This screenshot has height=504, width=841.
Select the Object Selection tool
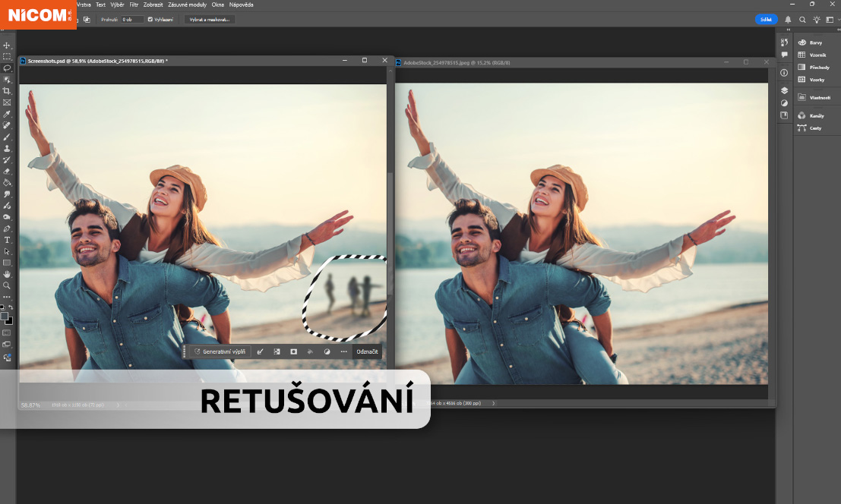coord(7,79)
